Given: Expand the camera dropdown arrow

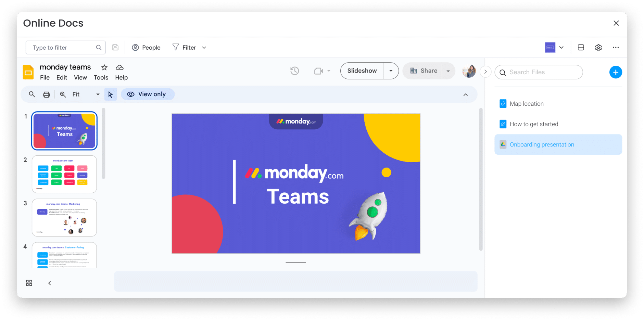Looking at the screenshot, I should tap(329, 71).
